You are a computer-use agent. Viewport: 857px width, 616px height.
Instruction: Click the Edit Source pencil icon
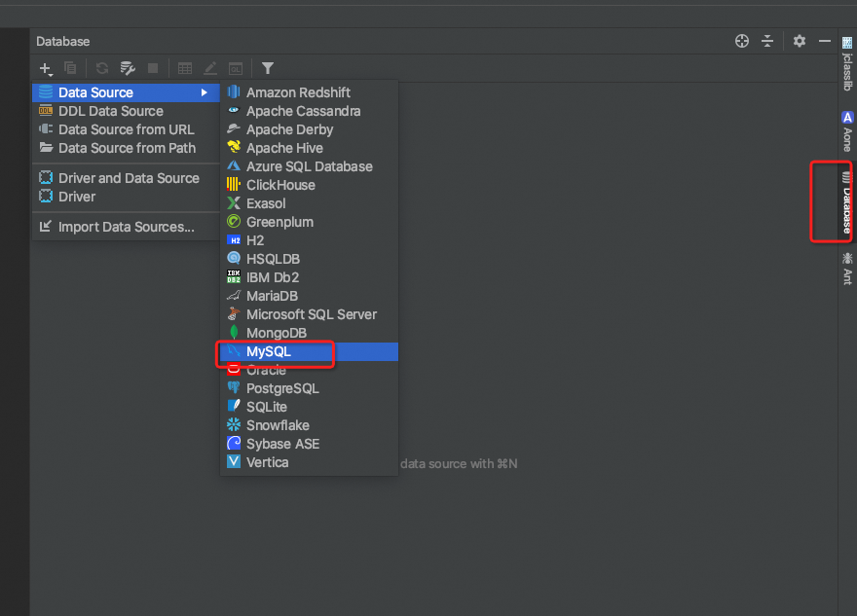point(210,68)
